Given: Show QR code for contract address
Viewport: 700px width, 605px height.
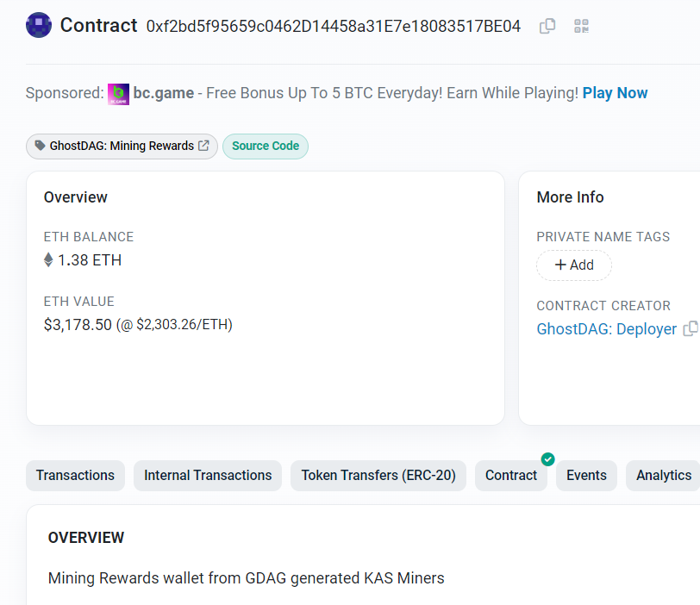Looking at the screenshot, I should coord(581,26).
